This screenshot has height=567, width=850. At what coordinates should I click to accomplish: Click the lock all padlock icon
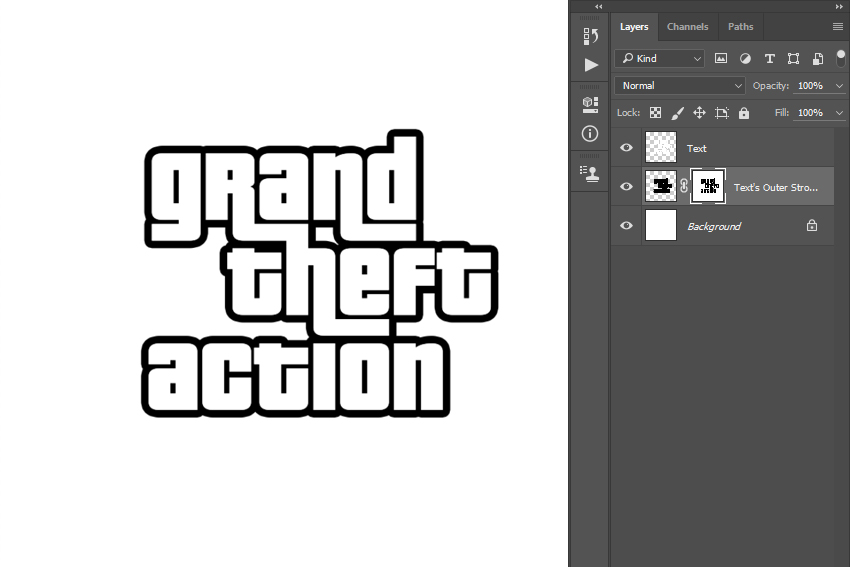point(744,113)
